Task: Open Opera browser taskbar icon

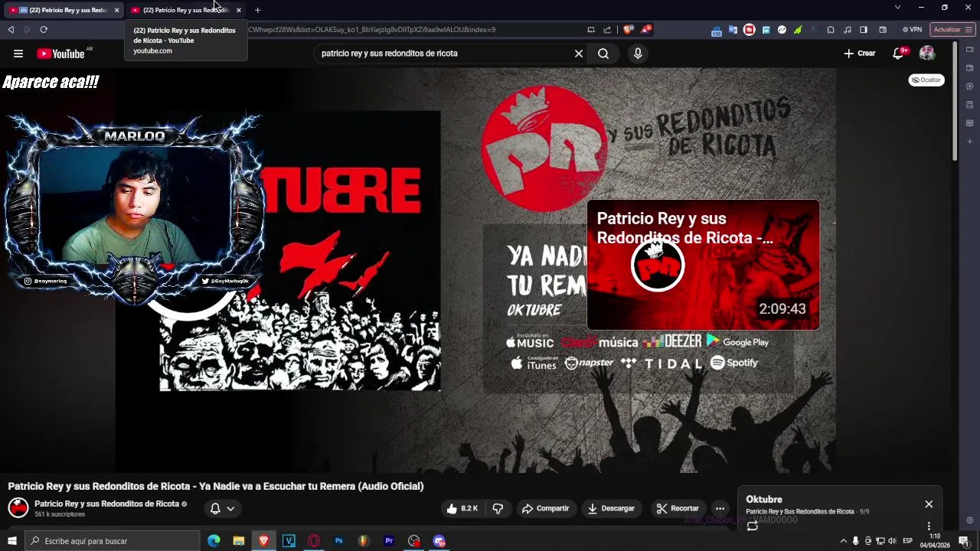Action: pos(314,541)
